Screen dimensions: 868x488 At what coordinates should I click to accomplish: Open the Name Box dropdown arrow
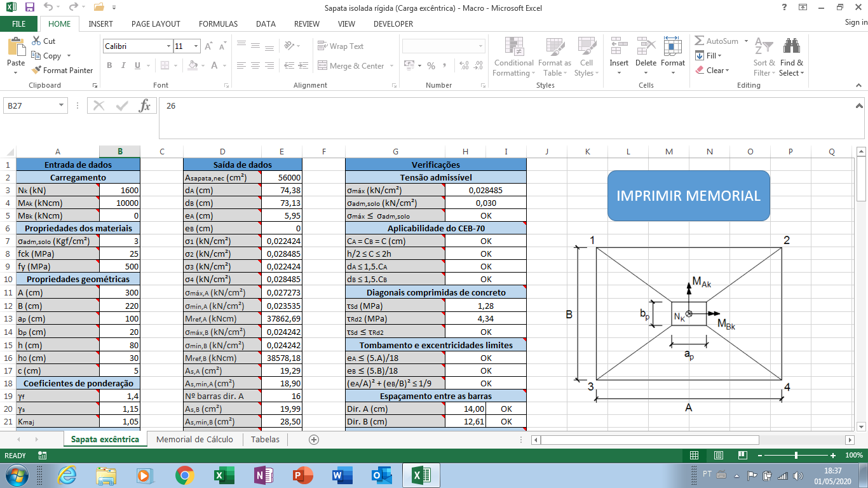pyautogui.click(x=62, y=105)
